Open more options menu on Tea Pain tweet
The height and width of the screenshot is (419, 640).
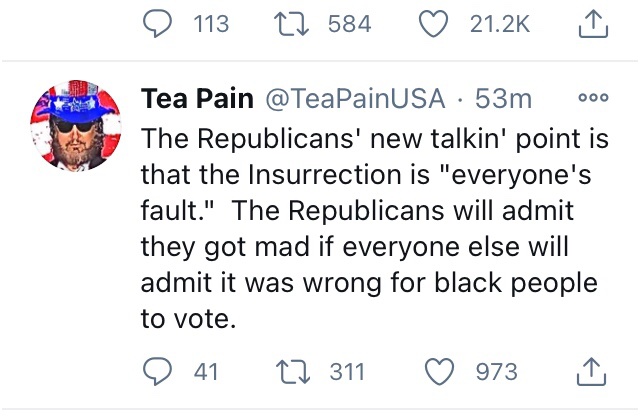pyautogui.click(x=593, y=98)
